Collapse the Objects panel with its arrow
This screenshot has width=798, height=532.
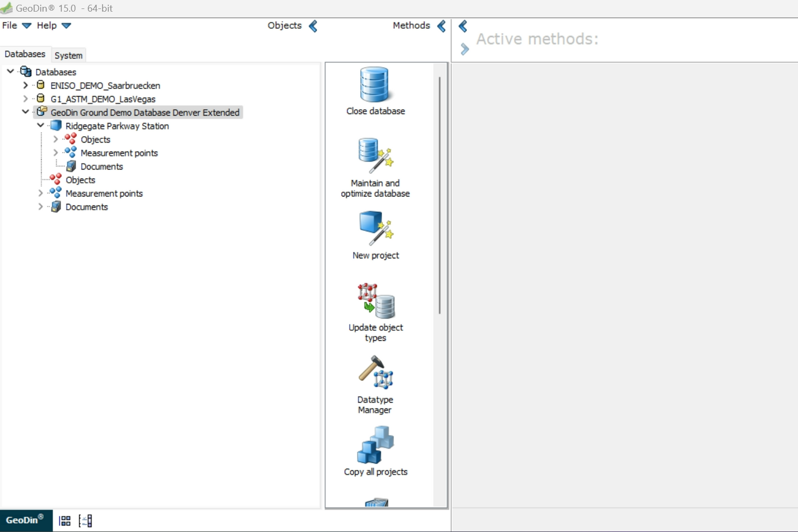[313, 26]
